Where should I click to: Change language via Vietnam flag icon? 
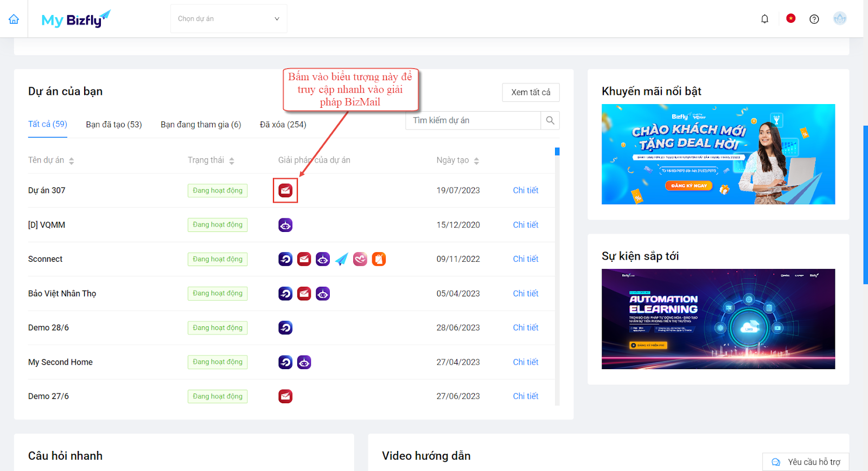pyautogui.click(x=791, y=18)
